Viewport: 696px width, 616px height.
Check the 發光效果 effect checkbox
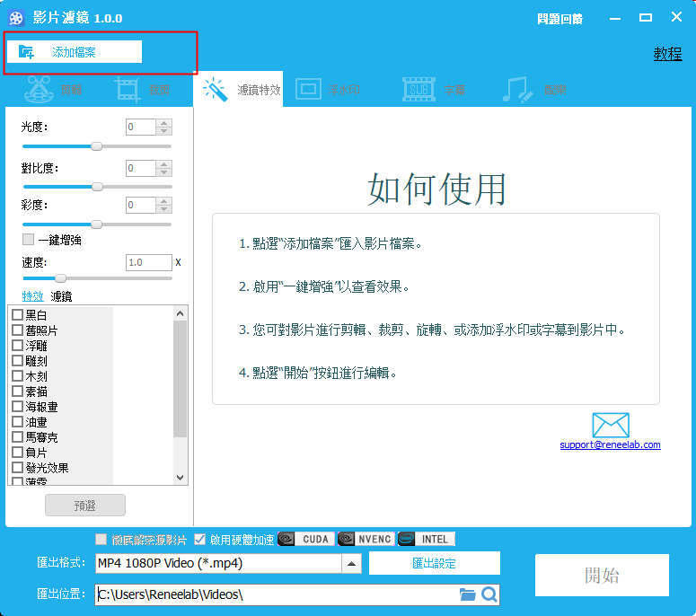[x=18, y=467]
